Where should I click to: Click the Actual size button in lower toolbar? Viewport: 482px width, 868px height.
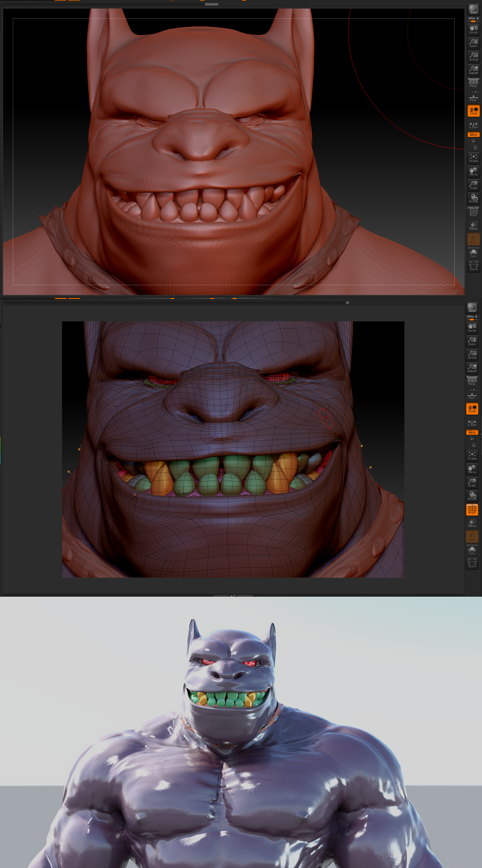point(472,355)
